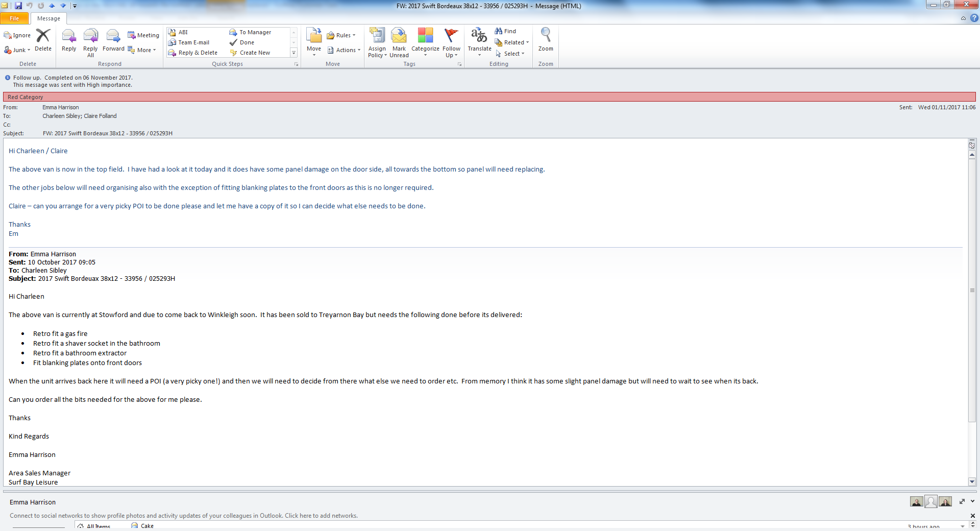The image size is (980, 531).
Task: Delete this message using the X icon
Action: (43, 40)
